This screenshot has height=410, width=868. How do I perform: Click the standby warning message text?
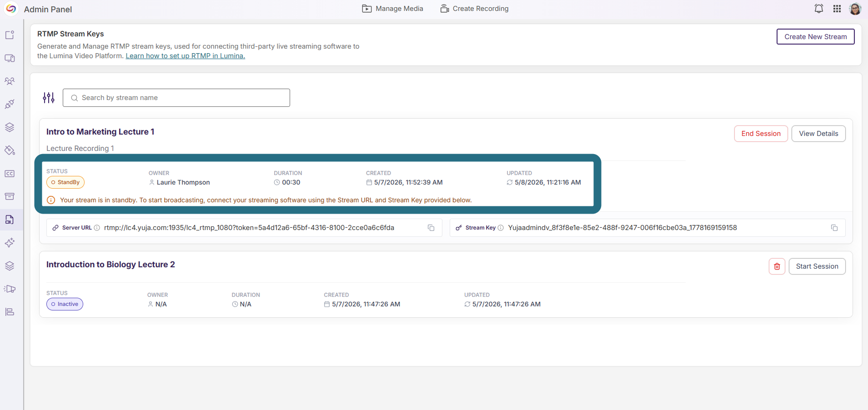click(x=266, y=200)
